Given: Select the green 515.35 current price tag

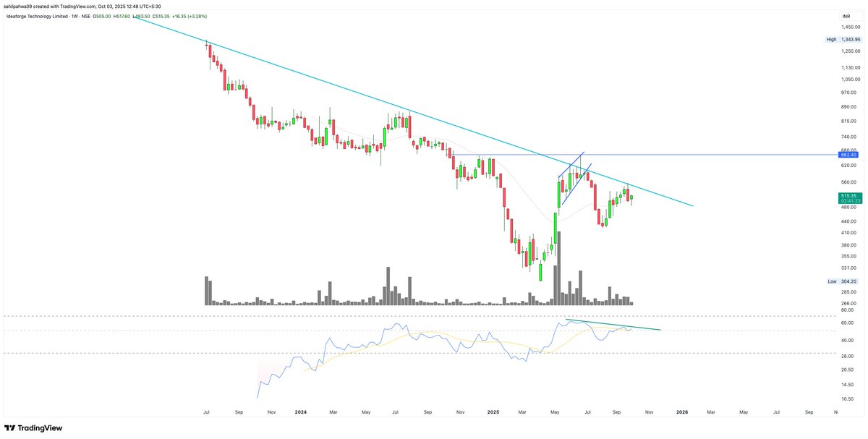Looking at the screenshot, I should point(848,198).
